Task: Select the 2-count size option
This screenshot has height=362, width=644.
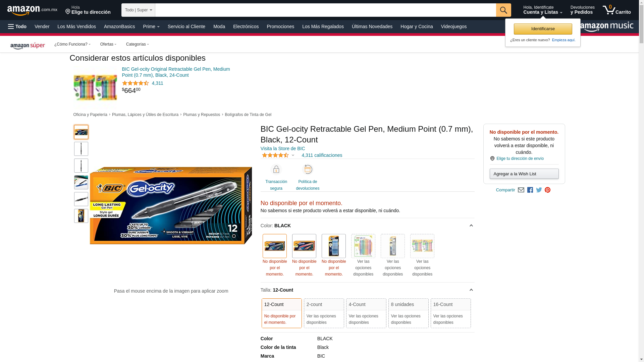Action: pyautogui.click(x=324, y=313)
